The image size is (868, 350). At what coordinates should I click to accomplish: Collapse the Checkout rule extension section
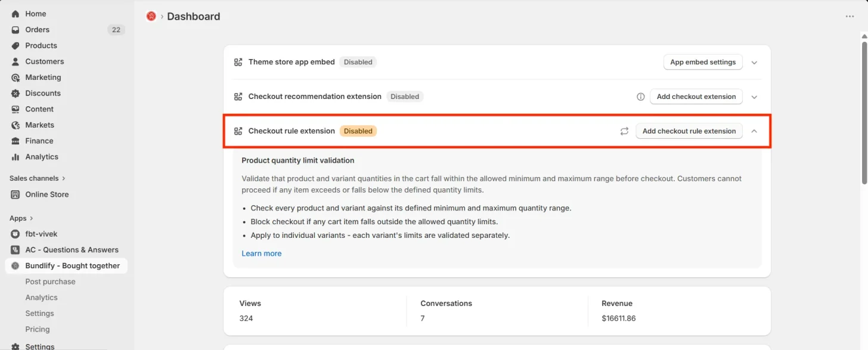point(754,131)
